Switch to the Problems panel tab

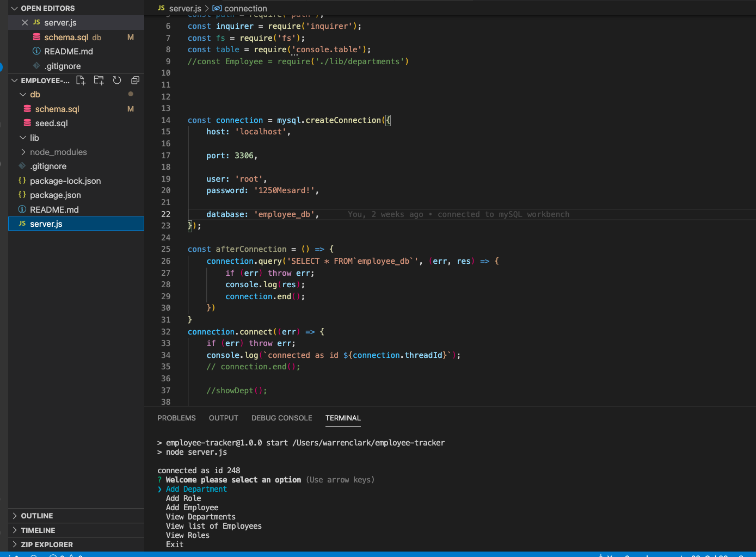[176, 418]
